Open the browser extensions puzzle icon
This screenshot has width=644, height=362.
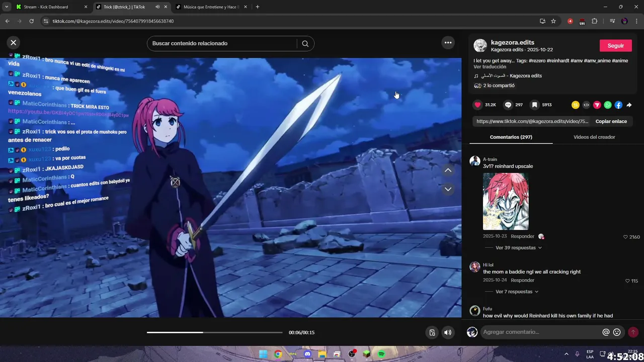[x=595, y=21]
